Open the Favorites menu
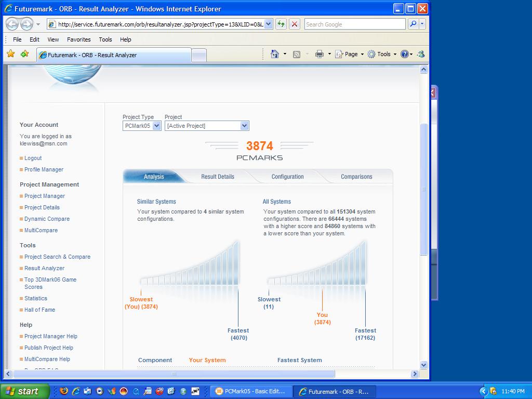This screenshot has height=399, width=532. tap(79, 39)
